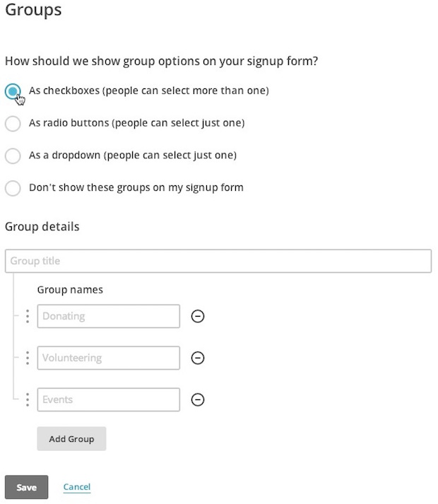Select the As a dropdown option

[x=13, y=156]
